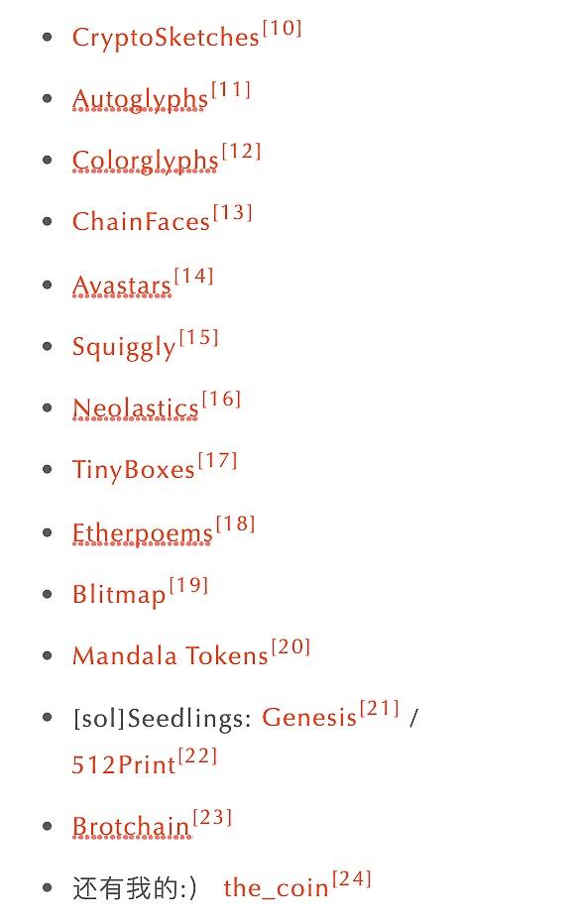This screenshot has width=581, height=924.
Task: Open the Avastars link
Action: click(x=121, y=286)
